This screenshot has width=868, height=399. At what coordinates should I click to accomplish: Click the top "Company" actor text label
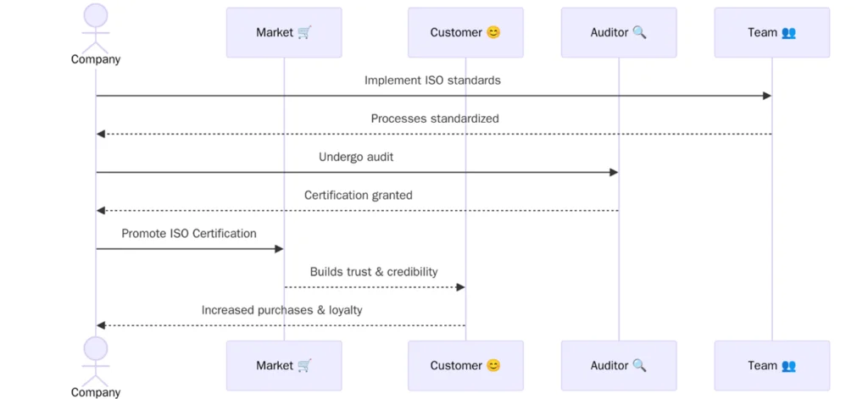tap(96, 59)
